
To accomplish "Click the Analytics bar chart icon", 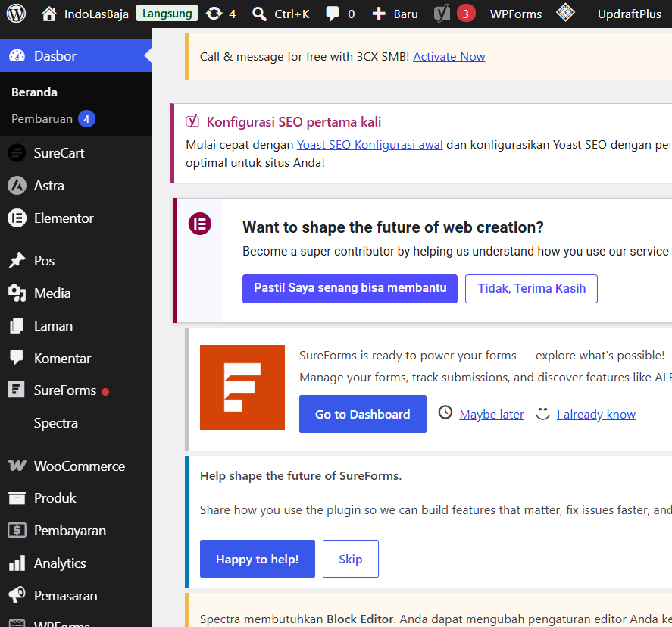I will pyautogui.click(x=17, y=563).
